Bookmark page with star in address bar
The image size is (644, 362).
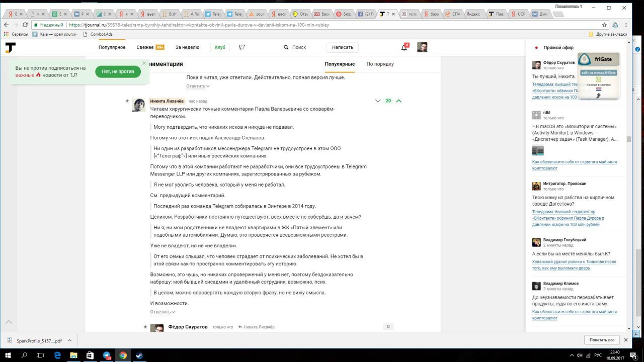604,25
